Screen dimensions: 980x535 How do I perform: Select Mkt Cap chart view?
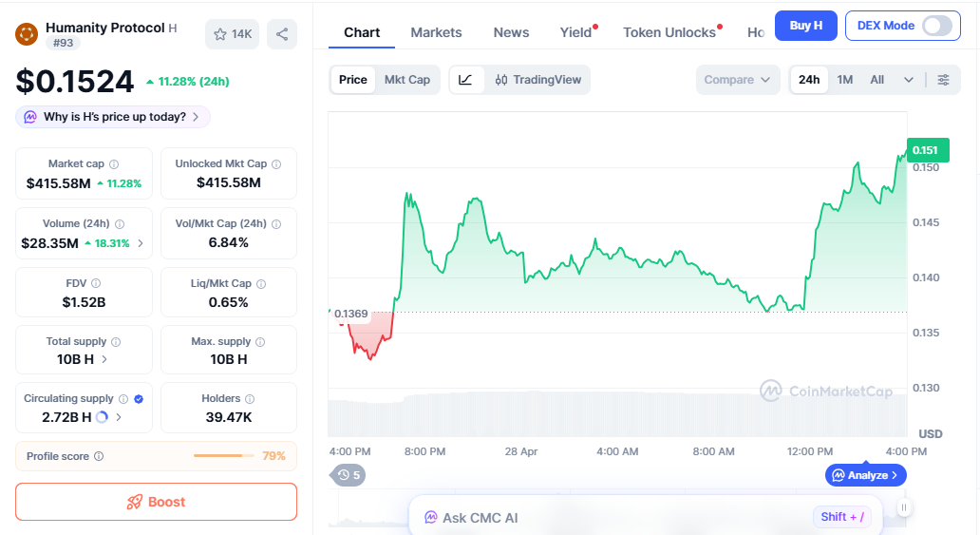tap(406, 80)
